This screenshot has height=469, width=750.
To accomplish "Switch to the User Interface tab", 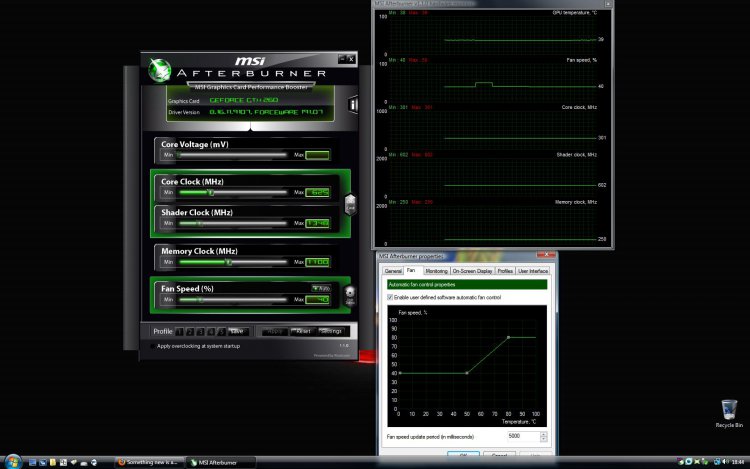I will coord(533,271).
